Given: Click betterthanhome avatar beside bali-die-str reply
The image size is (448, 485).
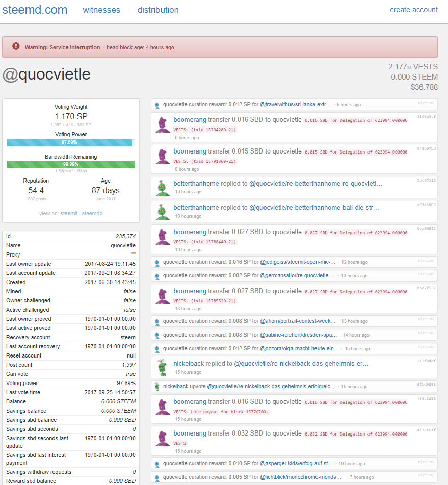Looking at the screenshot, I should [x=162, y=212].
